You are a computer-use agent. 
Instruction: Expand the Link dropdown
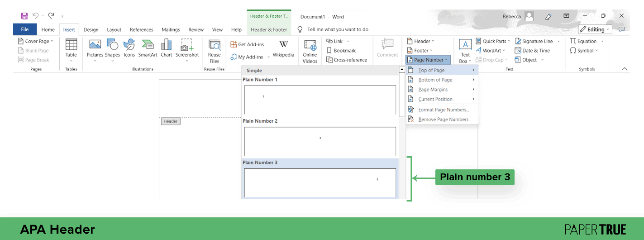(x=347, y=41)
